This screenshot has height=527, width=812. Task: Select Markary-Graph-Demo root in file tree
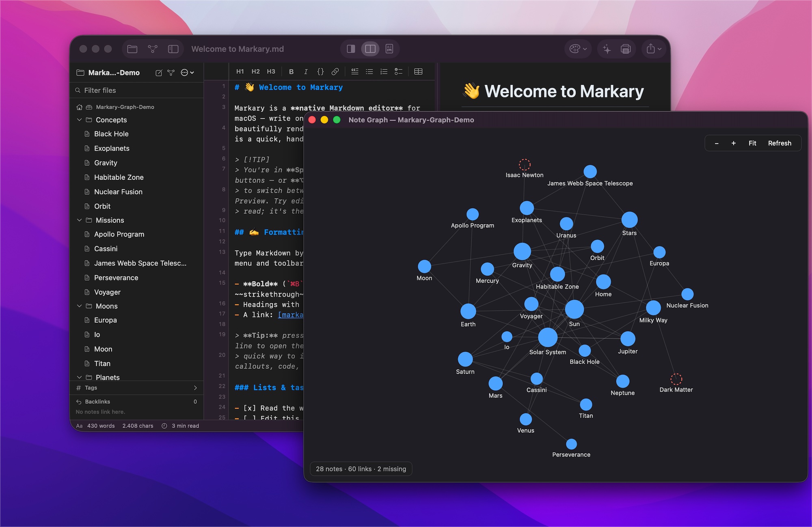point(125,107)
